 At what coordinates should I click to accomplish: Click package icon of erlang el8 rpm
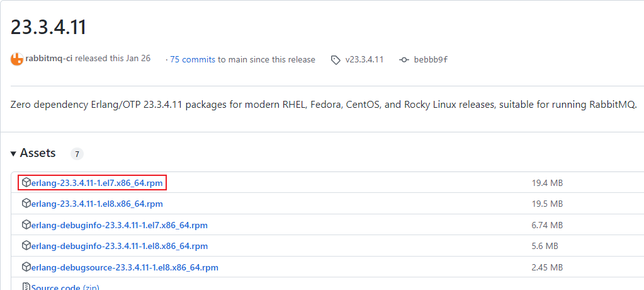(x=26, y=204)
